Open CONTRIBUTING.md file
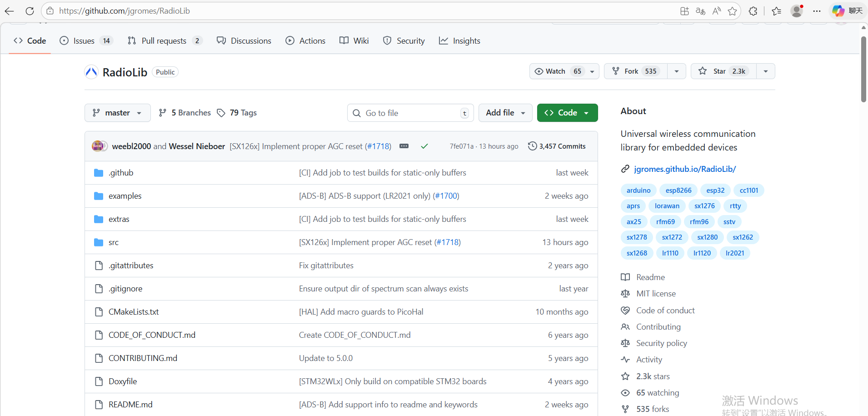Image resolution: width=868 pixels, height=416 pixels. point(143,358)
